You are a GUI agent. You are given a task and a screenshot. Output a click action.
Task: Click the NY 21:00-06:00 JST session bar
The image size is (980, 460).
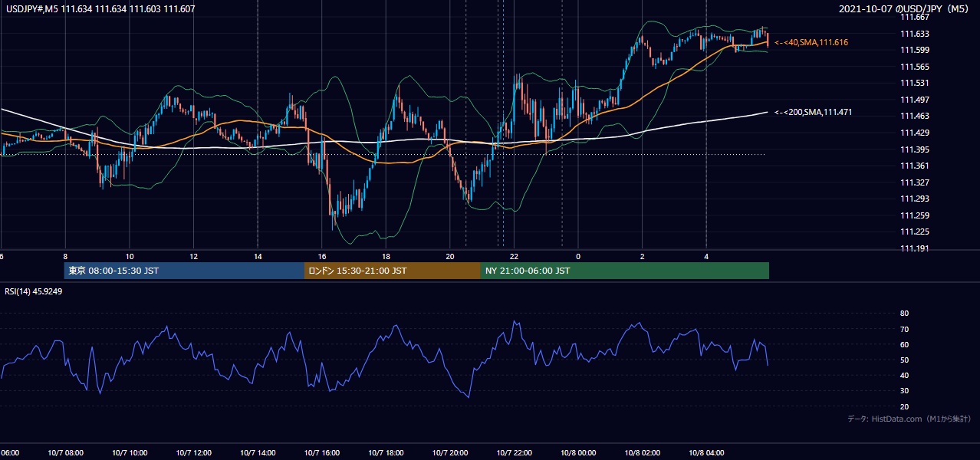click(625, 271)
